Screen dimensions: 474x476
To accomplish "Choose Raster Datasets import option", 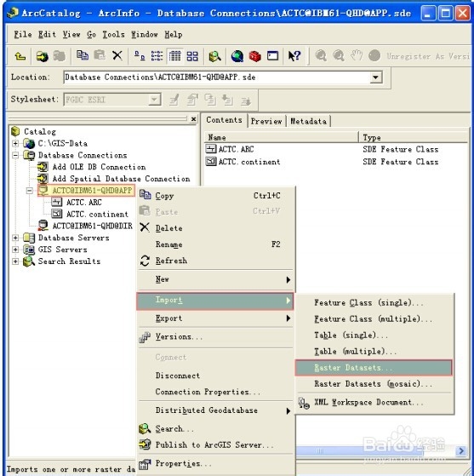I will click(374, 368).
